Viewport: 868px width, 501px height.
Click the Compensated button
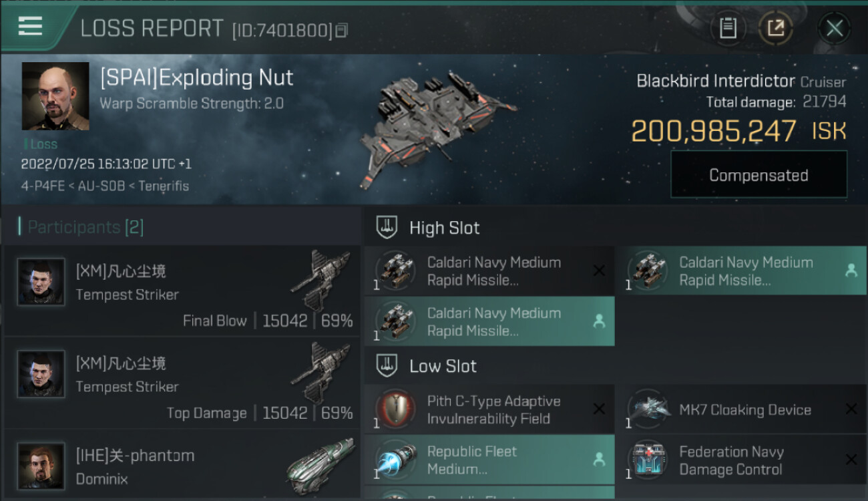click(x=758, y=175)
